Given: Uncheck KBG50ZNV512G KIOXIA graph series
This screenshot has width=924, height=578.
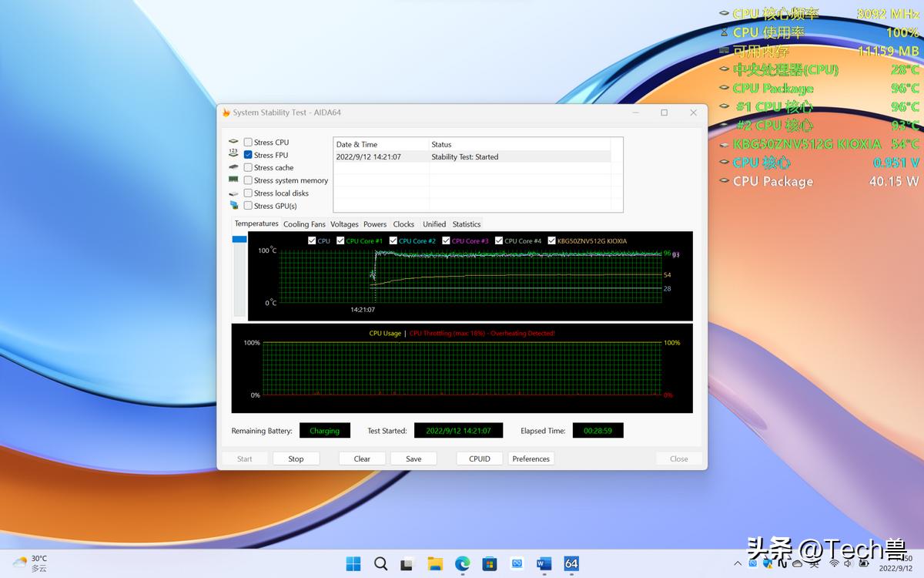Looking at the screenshot, I should coord(552,240).
